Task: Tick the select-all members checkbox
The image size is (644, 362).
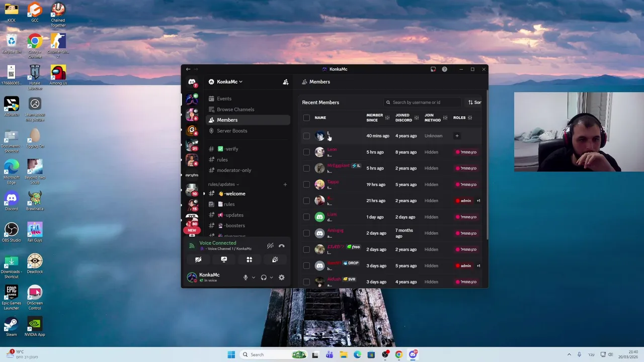Action: coord(306,118)
